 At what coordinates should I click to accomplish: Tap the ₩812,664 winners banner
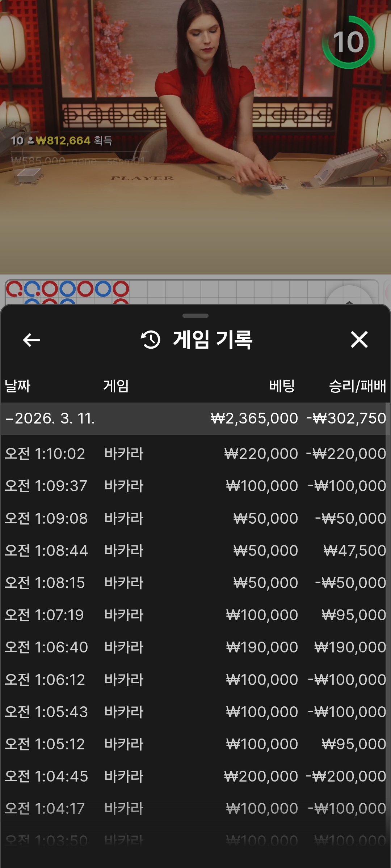click(x=62, y=141)
